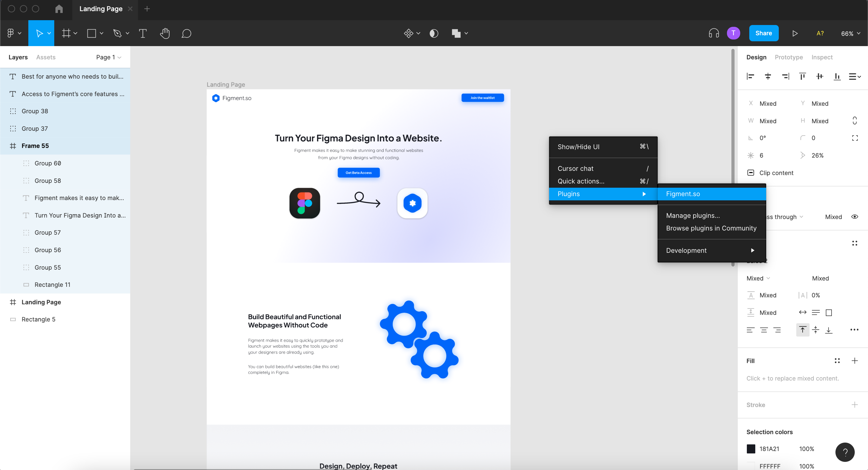Select the Pen tool
The image size is (868, 470).
(117, 33)
